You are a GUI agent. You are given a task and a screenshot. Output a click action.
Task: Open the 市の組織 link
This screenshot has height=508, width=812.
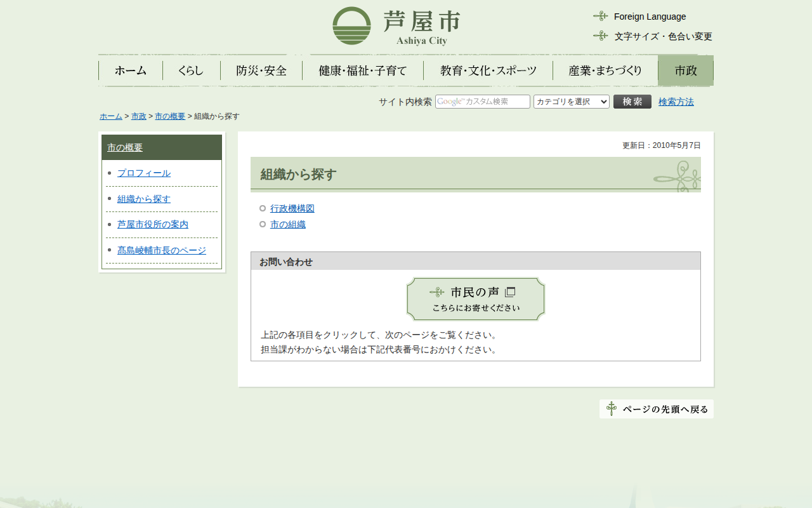pyautogui.click(x=288, y=224)
